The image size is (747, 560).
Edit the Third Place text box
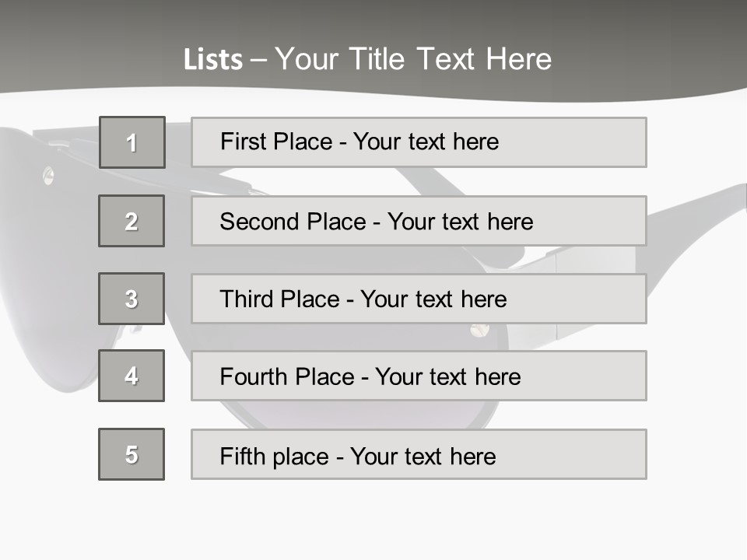pyautogui.click(x=419, y=299)
